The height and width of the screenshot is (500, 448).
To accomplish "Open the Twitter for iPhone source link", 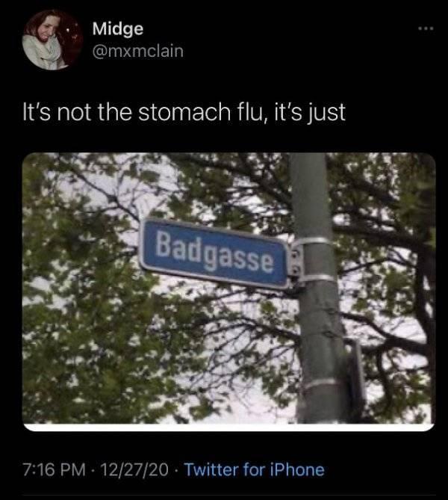I will click(x=255, y=469).
